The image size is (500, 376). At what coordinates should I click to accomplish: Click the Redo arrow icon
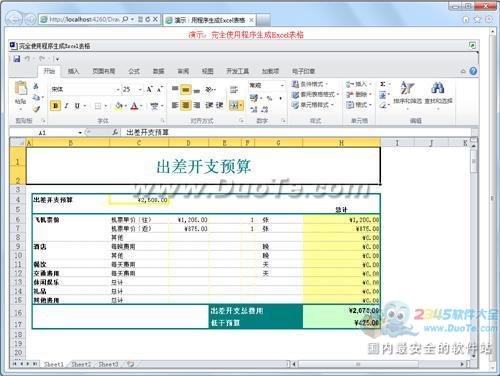pyautogui.click(x=42, y=59)
